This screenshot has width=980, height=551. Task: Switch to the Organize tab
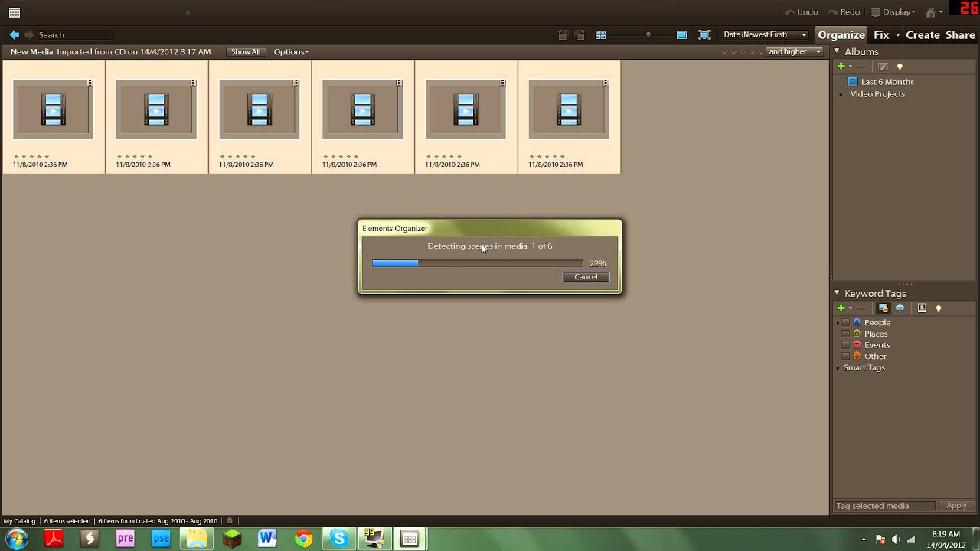841,35
